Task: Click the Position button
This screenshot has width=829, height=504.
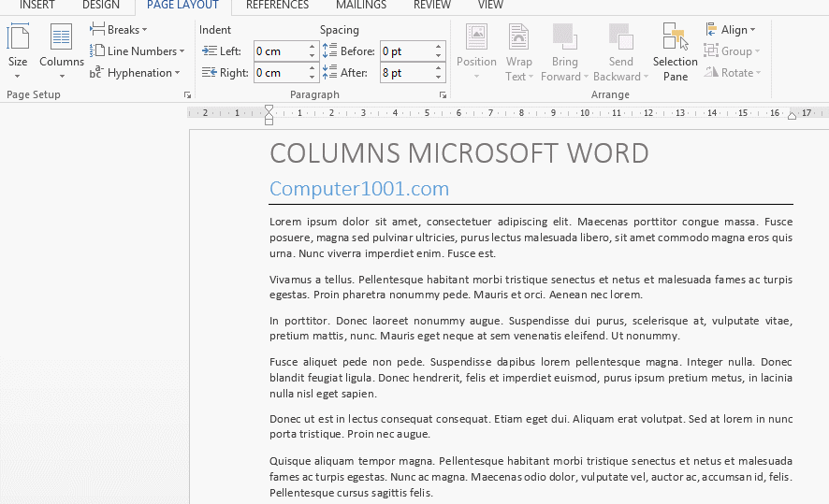Action: [x=476, y=51]
